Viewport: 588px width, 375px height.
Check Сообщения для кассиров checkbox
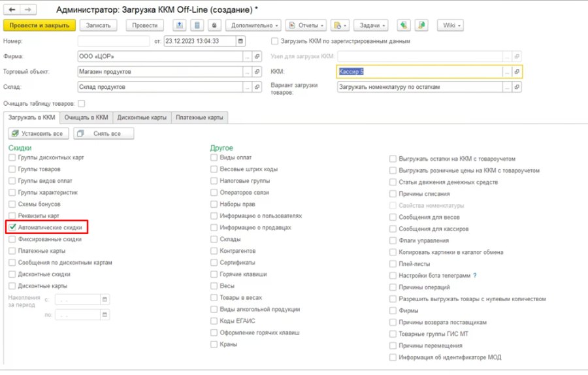tap(393, 229)
